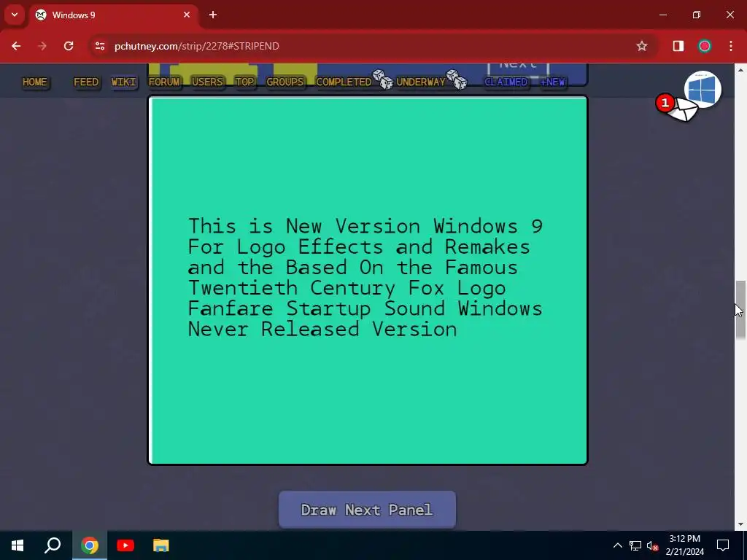Click the green comic panel
747x560 pixels.
click(x=368, y=281)
